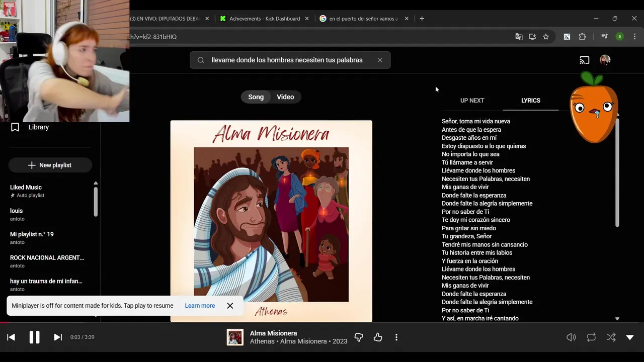The height and width of the screenshot is (362, 644).
Task: Open the YouTube Music account avatar
Action: point(605,60)
